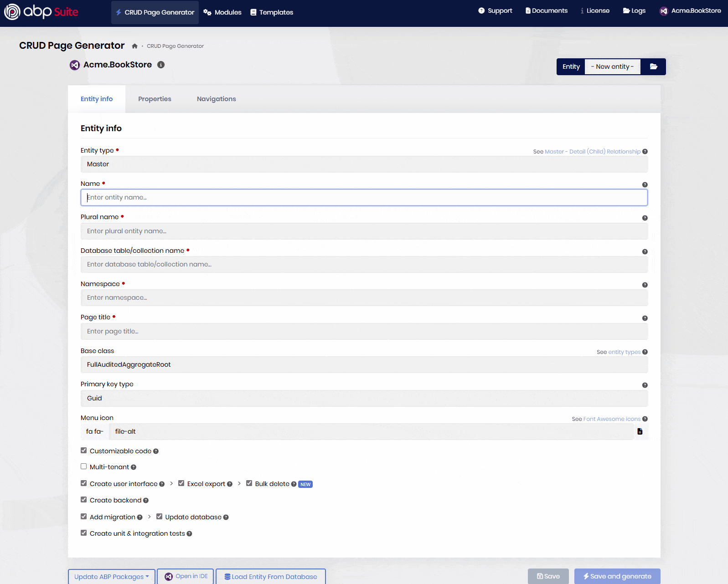728x584 pixels.
Task: Toggle the Create backend checkbox
Action: pyautogui.click(x=84, y=500)
